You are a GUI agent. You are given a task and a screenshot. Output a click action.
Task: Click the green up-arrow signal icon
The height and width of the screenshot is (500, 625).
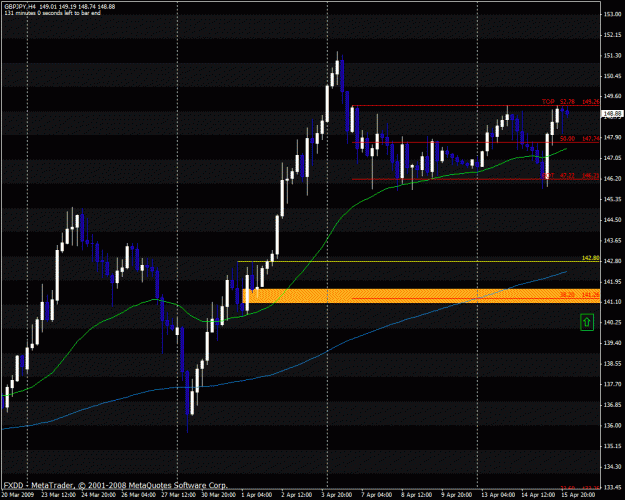point(587,322)
